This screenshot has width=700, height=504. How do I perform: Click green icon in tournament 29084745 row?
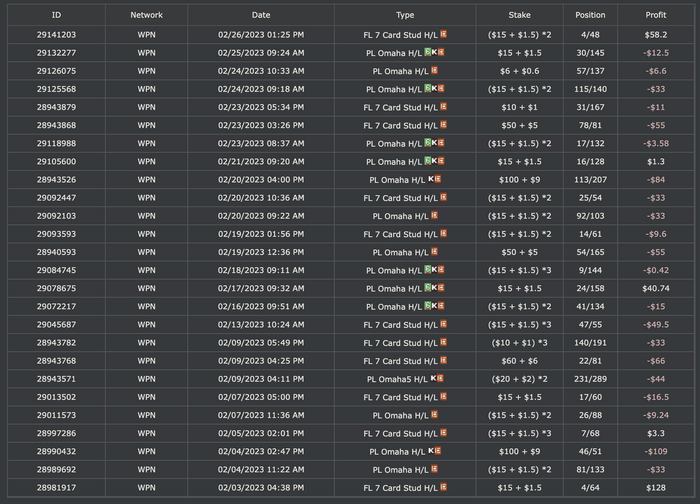pyautogui.click(x=427, y=270)
